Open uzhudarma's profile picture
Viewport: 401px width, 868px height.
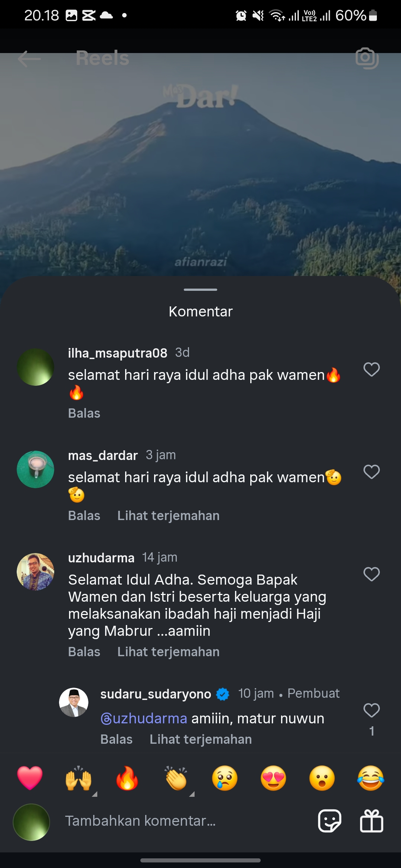[x=36, y=572]
